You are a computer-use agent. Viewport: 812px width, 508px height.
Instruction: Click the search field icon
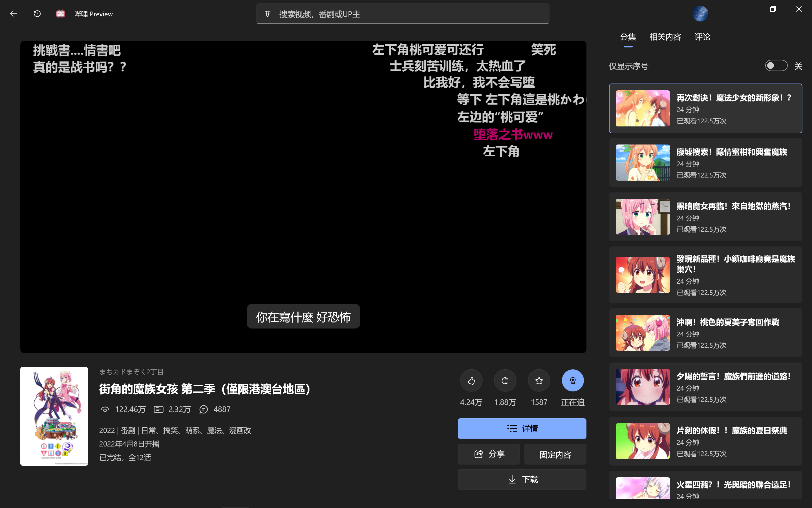(x=267, y=14)
